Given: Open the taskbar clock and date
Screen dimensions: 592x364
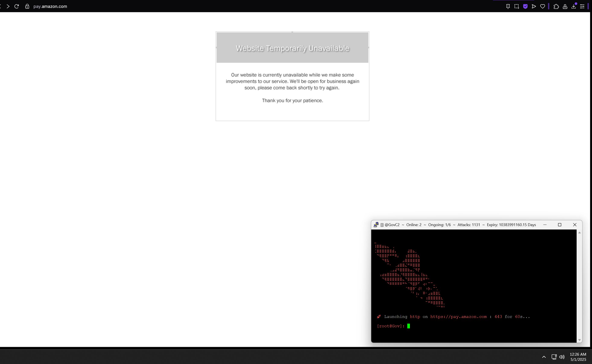Looking at the screenshot, I should point(578,357).
